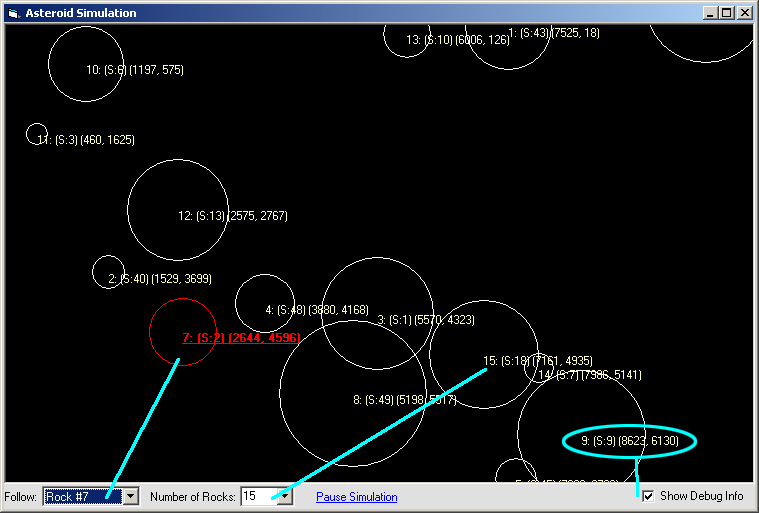This screenshot has width=759, height=513.
Task: Minimize the Asteroid Simulation window
Action: click(710, 13)
